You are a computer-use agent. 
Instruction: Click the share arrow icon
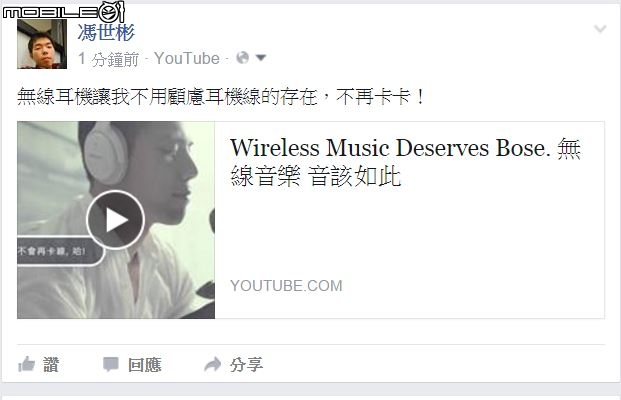click(213, 364)
